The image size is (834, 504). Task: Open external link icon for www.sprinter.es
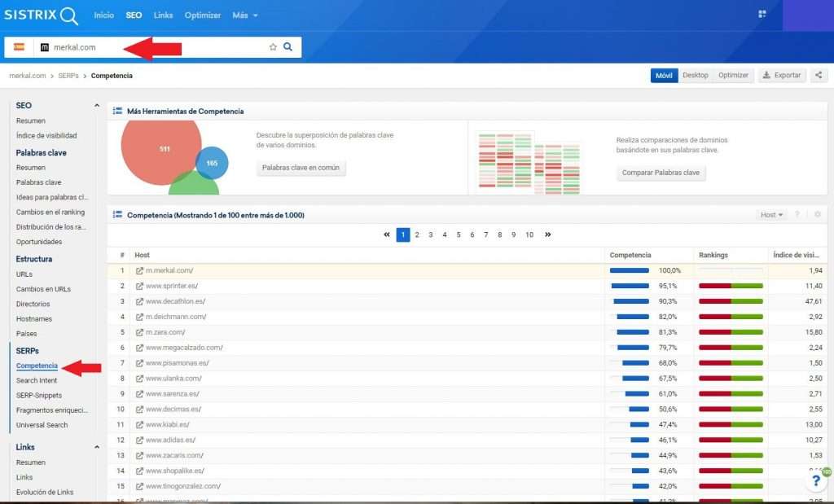[139, 286]
